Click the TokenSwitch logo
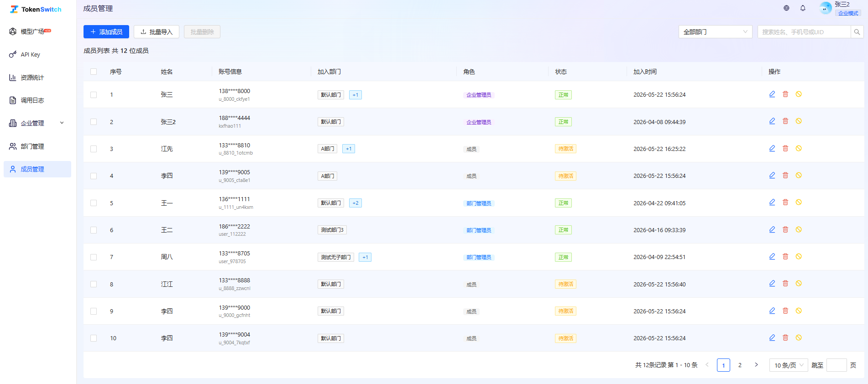The width and height of the screenshot is (868, 384). [x=36, y=9]
